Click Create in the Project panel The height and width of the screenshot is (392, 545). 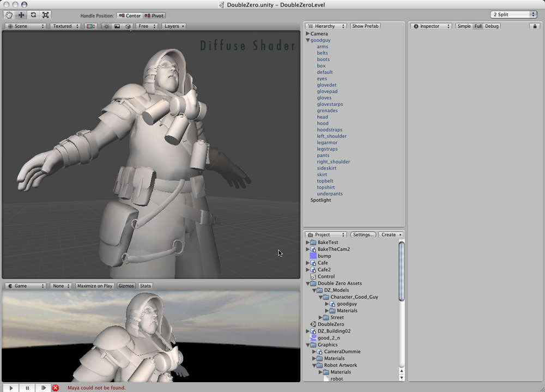[x=391, y=234]
